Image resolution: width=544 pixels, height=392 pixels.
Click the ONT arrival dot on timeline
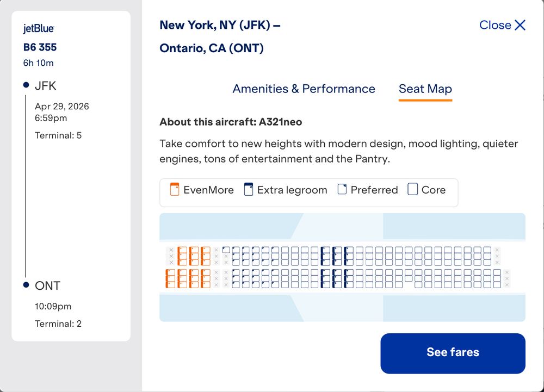pyautogui.click(x=26, y=285)
